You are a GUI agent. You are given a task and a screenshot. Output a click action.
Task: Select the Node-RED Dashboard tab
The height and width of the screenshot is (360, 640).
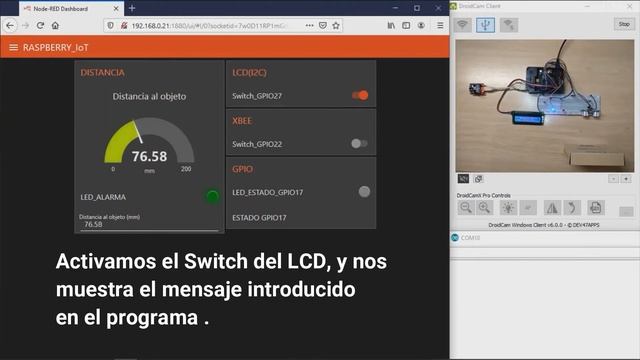(x=71, y=9)
